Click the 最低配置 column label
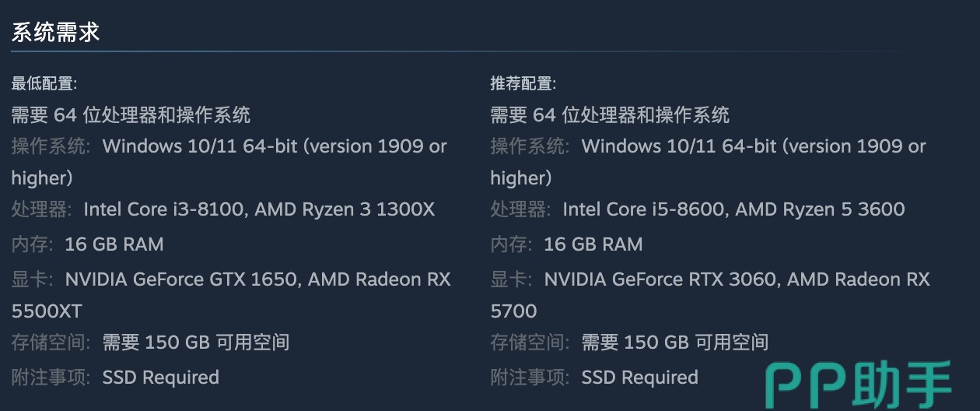Screen dimensions: 980x411 pos(44,83)
